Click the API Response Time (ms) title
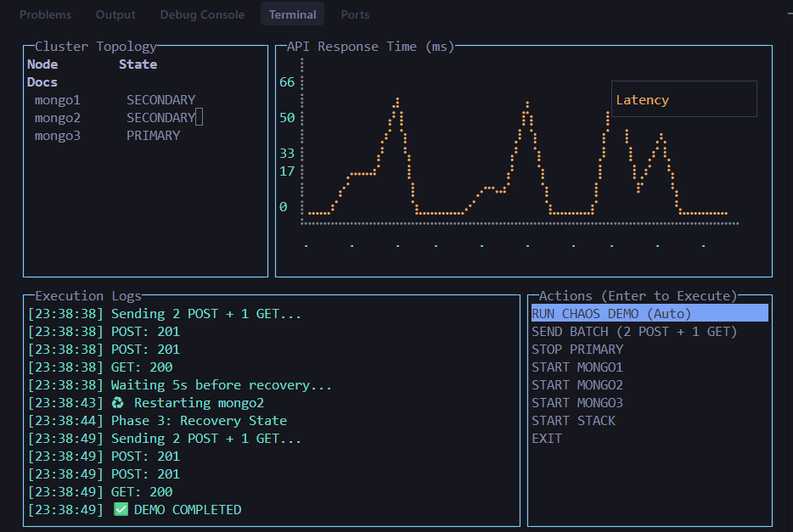This screenshot has width=793, height=532. [371, 47]
